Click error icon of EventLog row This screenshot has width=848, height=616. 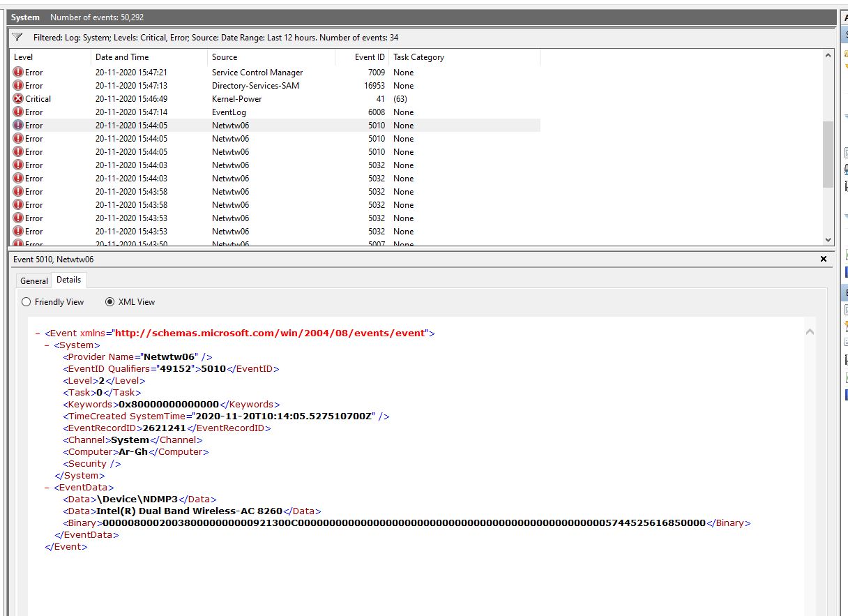pos(18,112)
